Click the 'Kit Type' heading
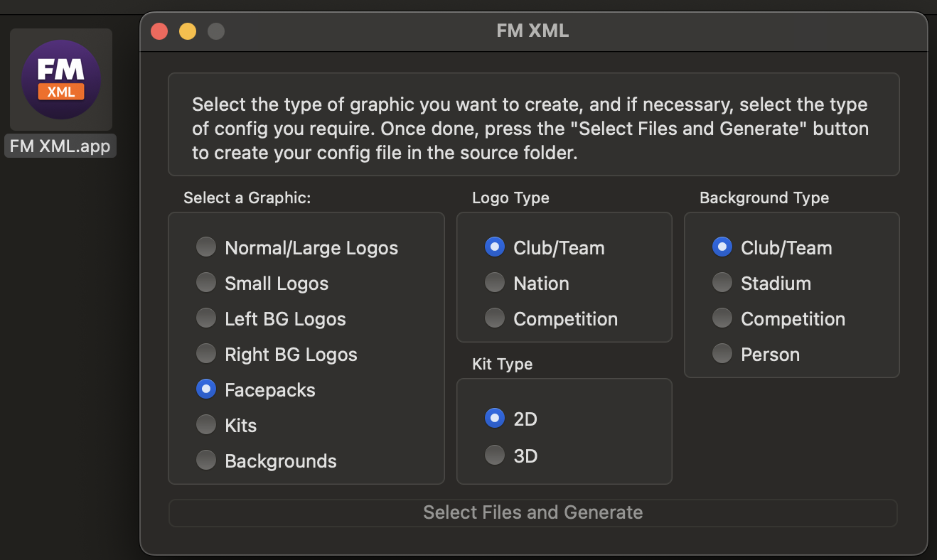Image resolution: width=937 pixels, height=560 pixels. [502, 364]
